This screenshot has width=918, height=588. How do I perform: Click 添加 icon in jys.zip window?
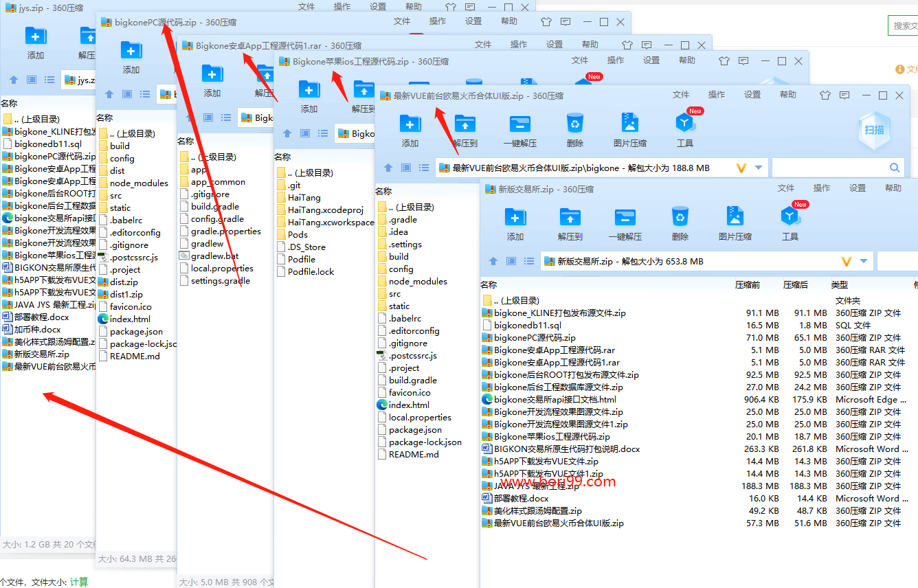pos(36,36)
